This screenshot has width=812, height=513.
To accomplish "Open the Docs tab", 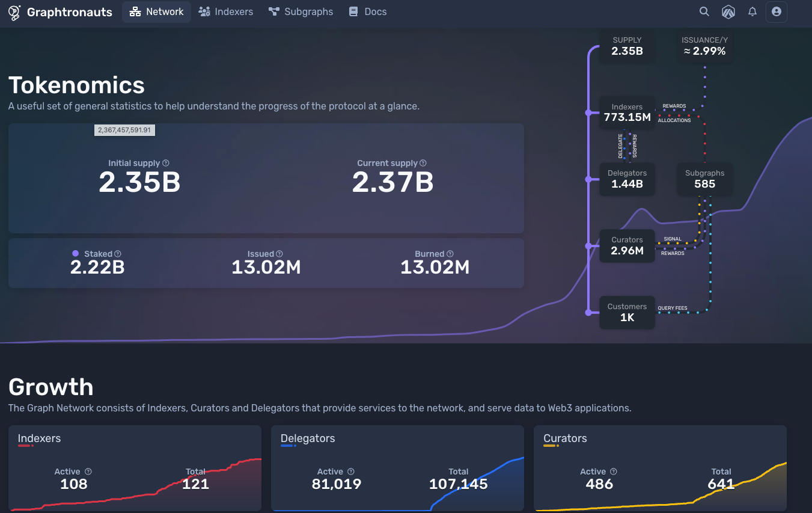I will pyautogui.click(x=368, y=11).
